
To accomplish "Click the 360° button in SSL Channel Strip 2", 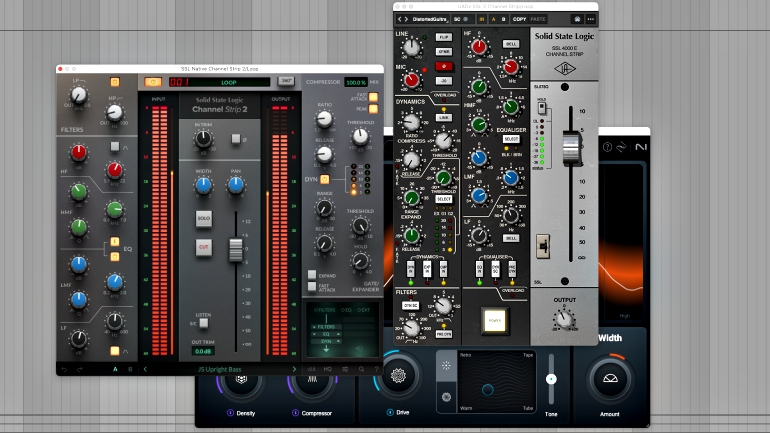I will (286, 81).
